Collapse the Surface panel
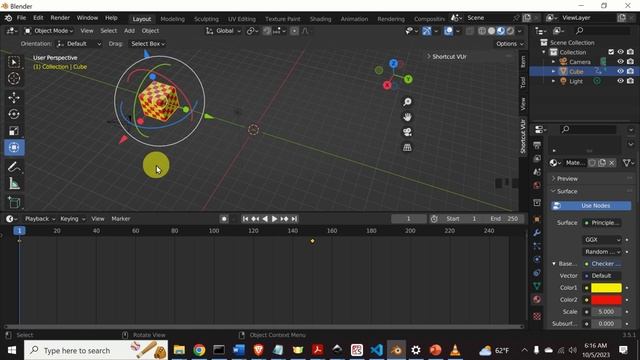 [567, 191]
